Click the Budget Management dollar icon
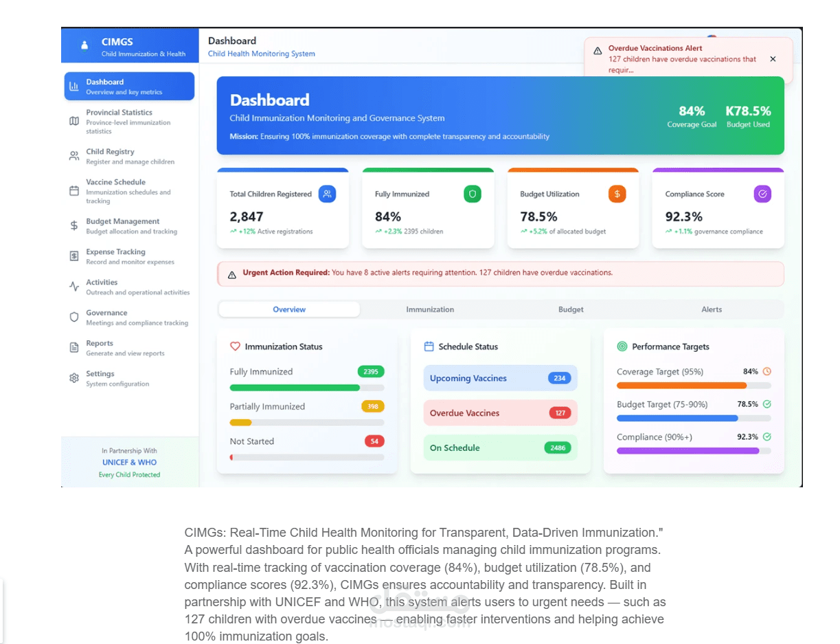Viewport: 840px width, 644px height. pos(74,225)
